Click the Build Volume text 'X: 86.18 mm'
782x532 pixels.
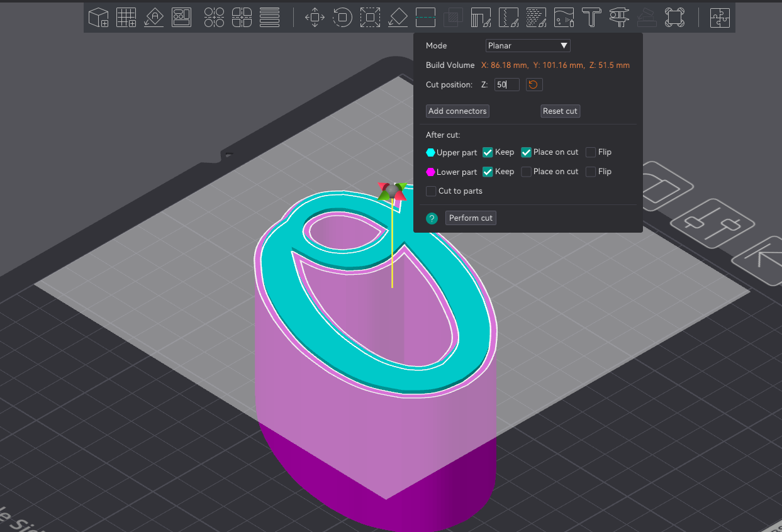(505, 65)
